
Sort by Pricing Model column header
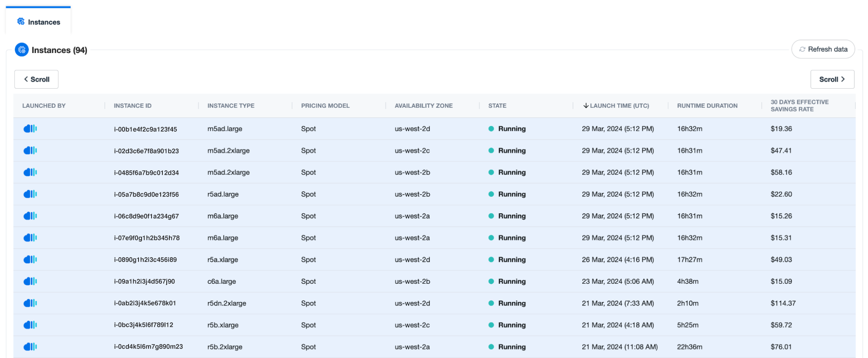325,106
